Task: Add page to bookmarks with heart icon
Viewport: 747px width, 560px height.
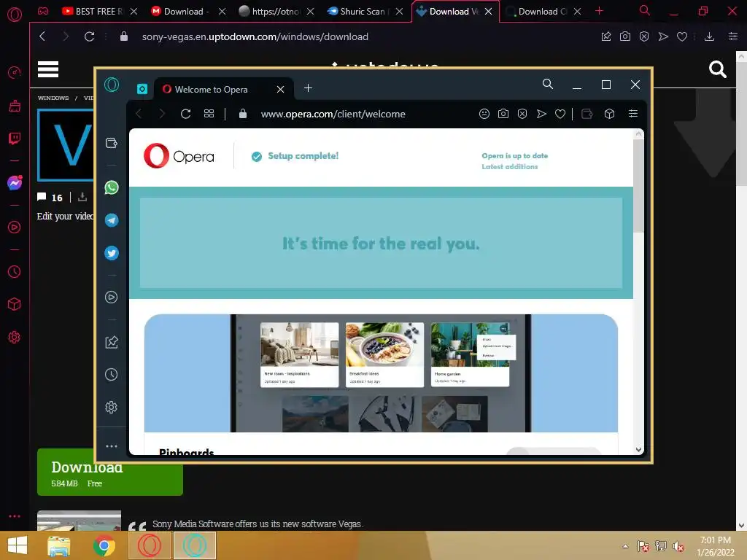Action: [x=560, y=114]
